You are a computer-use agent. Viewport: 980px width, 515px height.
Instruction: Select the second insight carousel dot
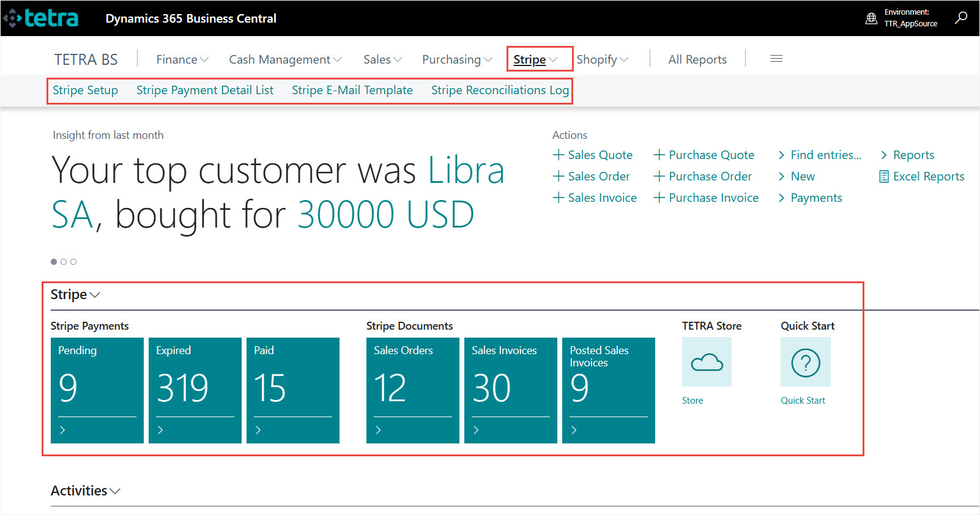click(64, 262)
